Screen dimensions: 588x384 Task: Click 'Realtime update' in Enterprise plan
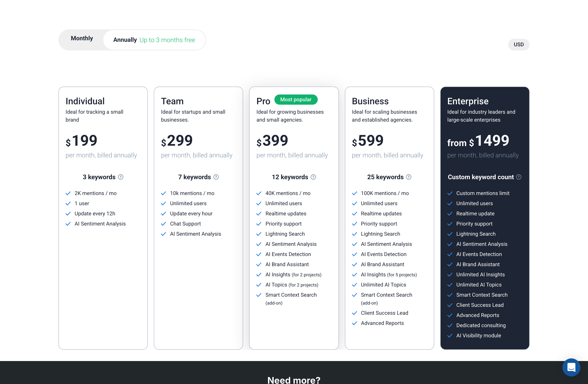click(x=475, y=213)
